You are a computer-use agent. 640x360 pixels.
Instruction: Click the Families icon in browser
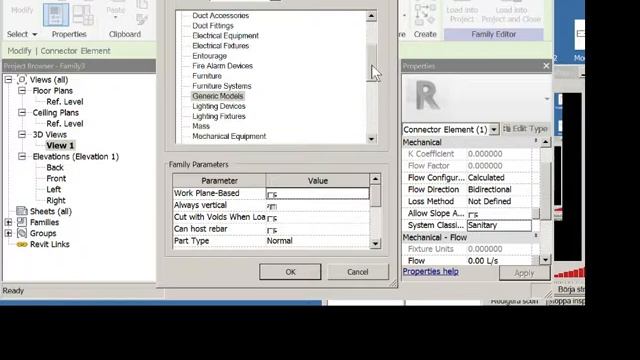pyautogui.click(x=22, y=222)
